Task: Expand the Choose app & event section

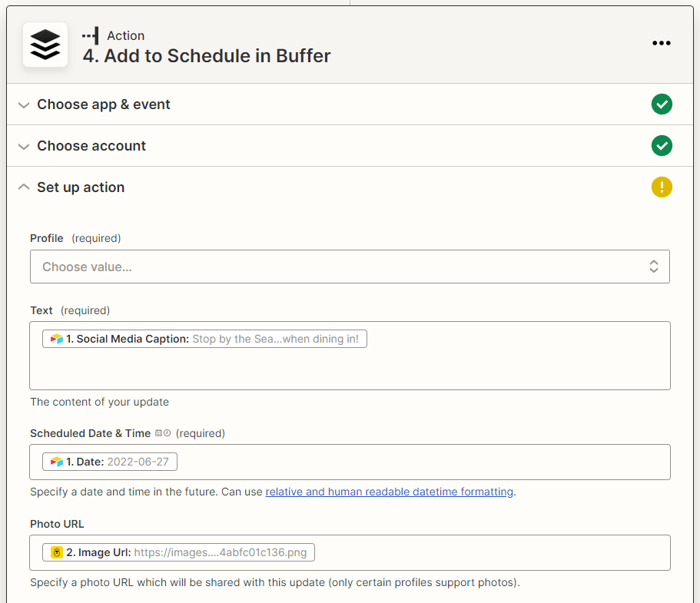Action: [x=104, y=104]
